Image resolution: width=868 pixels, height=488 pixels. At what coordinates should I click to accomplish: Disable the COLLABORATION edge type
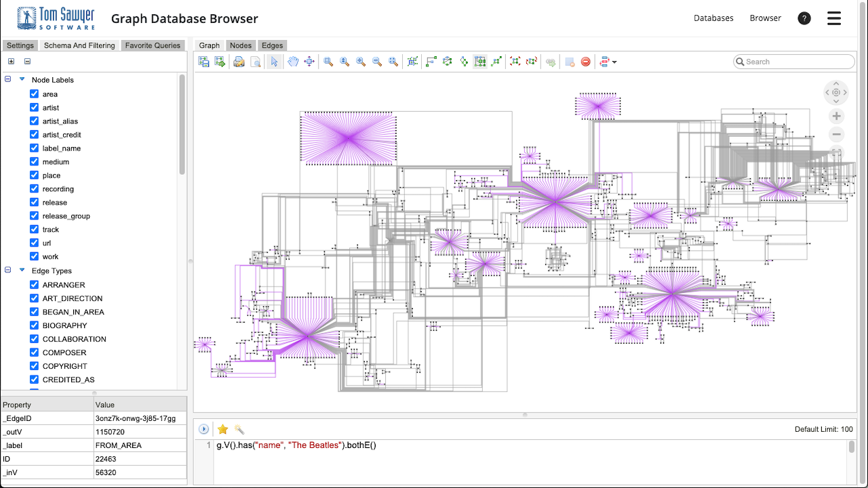pos(34,339)
